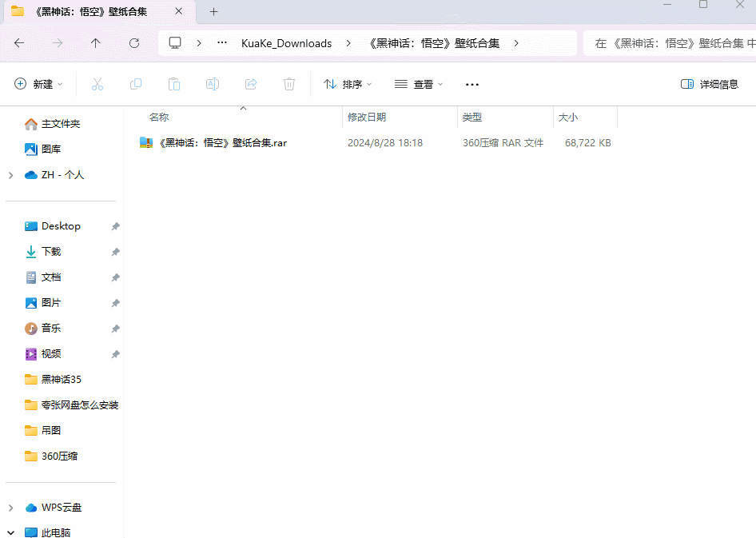
Task: Select the 《黑神话：悟空》壁纸合集.rar file
Action: (223, 143)
